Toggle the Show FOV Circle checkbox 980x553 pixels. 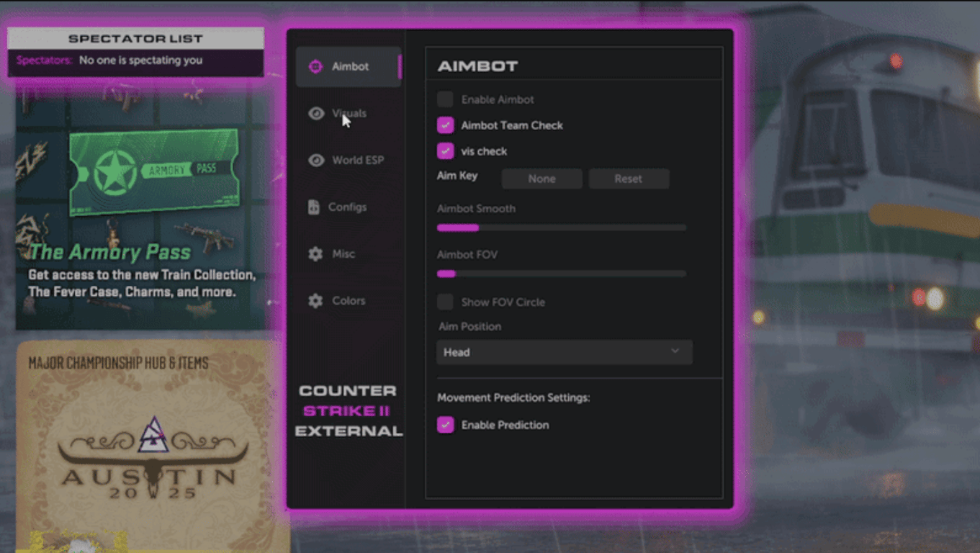[x=445, y=302]
